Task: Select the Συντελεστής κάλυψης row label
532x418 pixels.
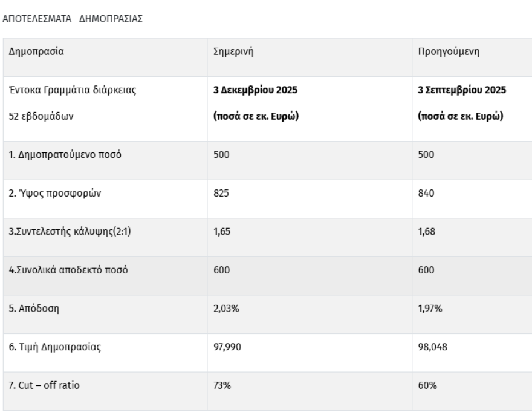Action: [x=70, y=232]
